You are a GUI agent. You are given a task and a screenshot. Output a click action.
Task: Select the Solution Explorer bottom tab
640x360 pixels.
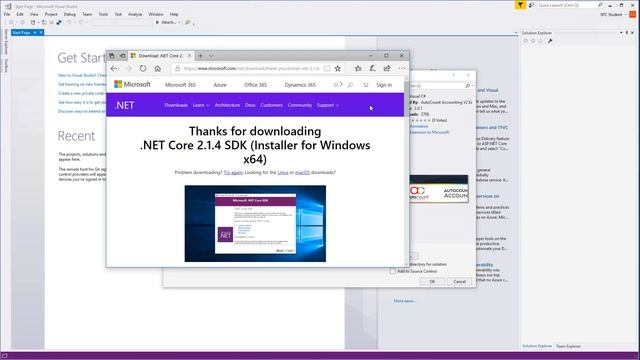point(537,346)
